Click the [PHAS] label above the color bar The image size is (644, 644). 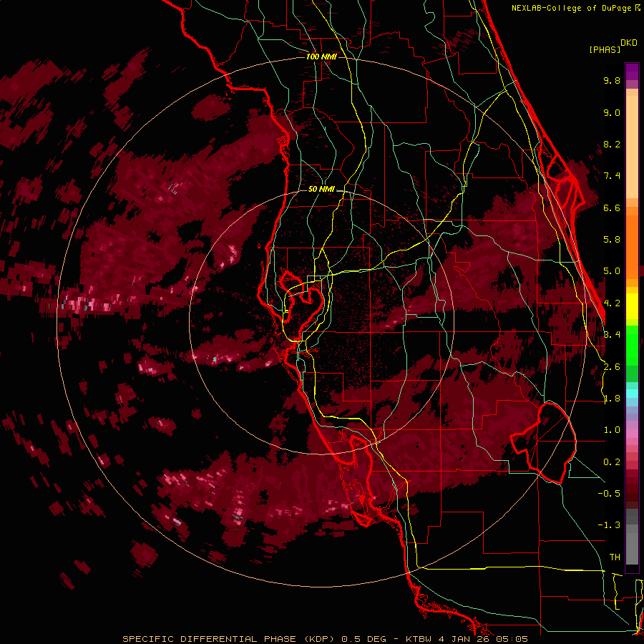(x=605, y=49)
